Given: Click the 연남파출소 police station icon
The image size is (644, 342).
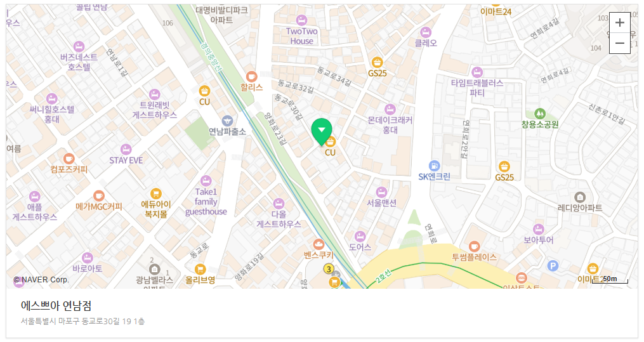Looking at the screenshot, I should (227, 121).
